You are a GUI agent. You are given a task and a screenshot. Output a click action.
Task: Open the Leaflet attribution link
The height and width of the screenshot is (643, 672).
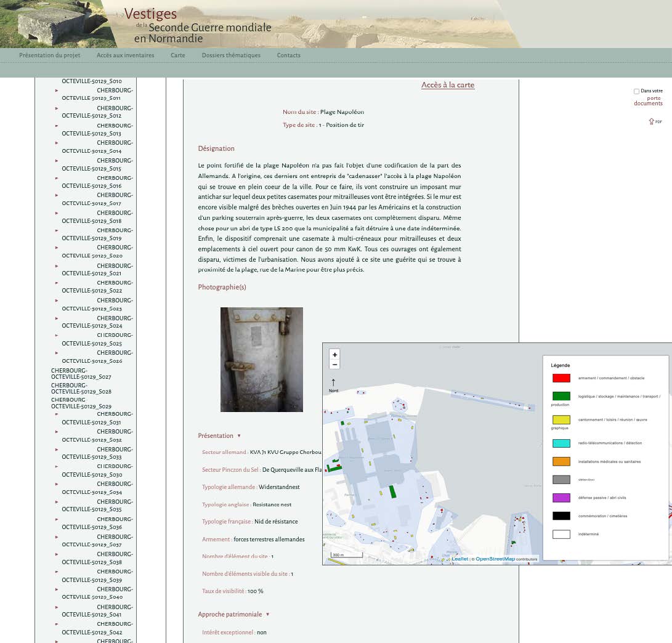(459, 559)
